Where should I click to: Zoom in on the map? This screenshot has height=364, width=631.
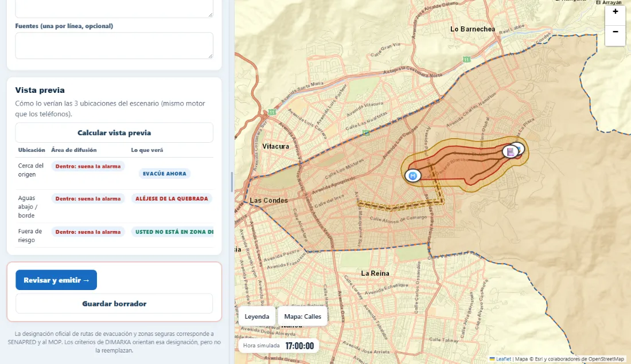(615, 11)
